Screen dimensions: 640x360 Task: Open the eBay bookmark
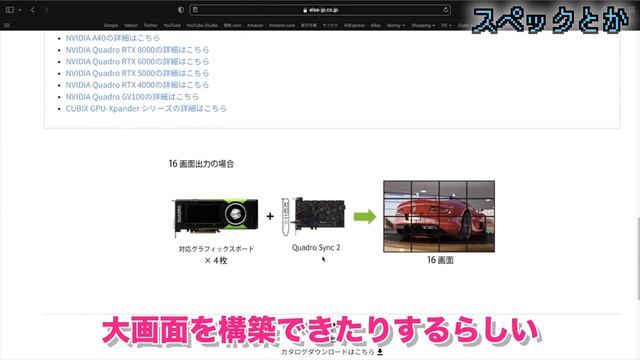point(376,25)
